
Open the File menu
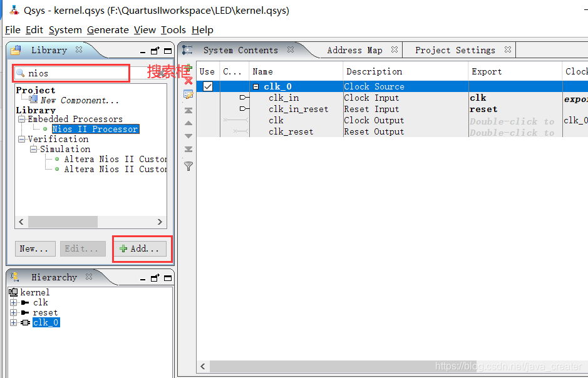pyautogui.click(x=13, y=30)
